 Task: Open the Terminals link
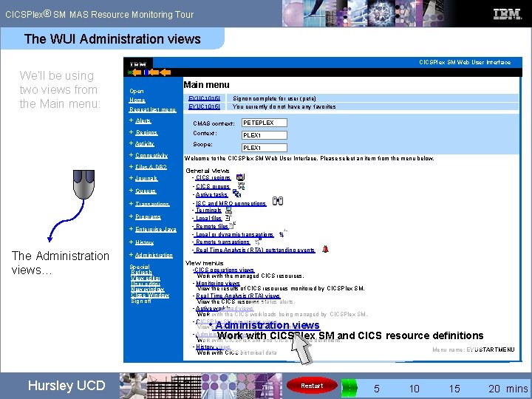pyautogui.click(x=208, y=211)
